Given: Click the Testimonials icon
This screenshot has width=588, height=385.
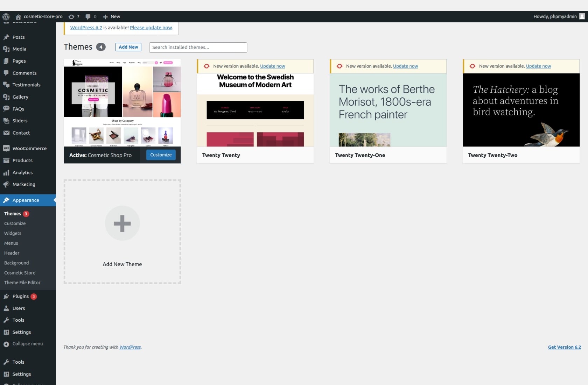Looking at the screenshot, I should coord(6,85).
